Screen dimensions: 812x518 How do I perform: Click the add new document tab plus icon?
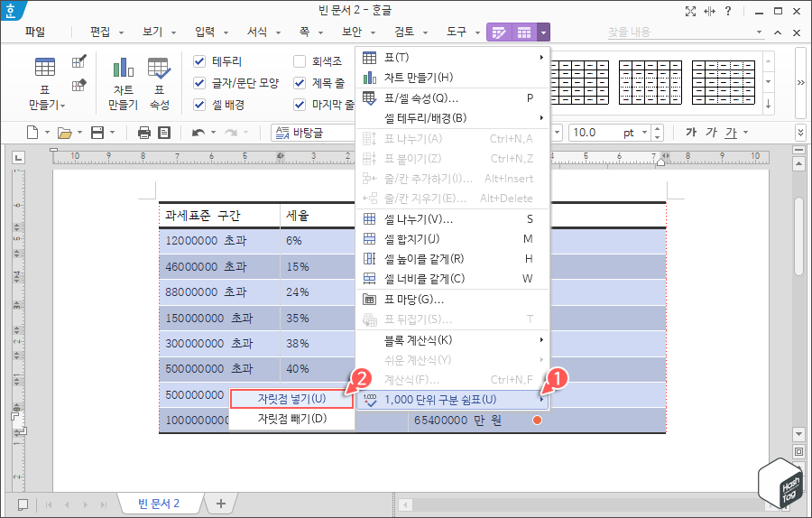[x=221, y=504]
